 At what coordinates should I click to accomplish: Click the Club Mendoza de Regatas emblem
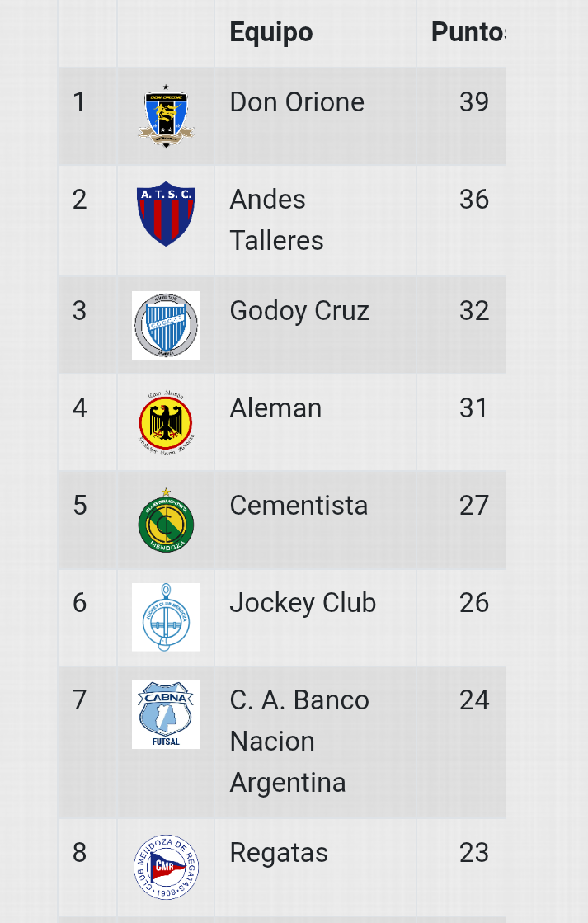166,867
